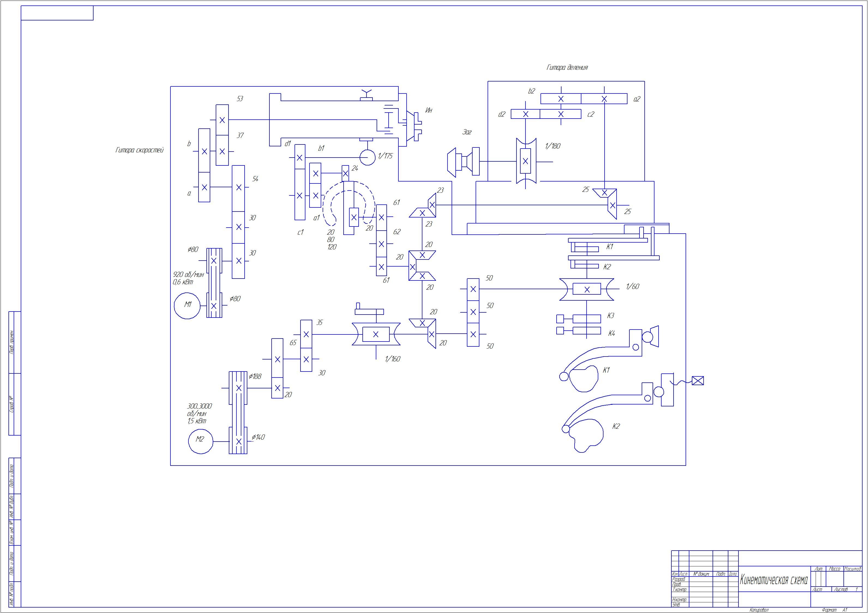Click the 'Гитара деления' label
The height and width of the screenshot is (613, 868).
[x=567, y=68]
